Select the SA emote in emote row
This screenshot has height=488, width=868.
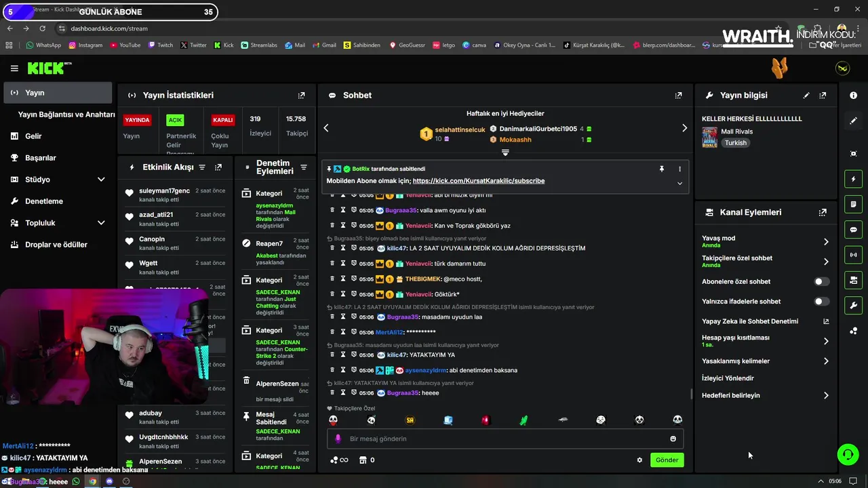(410, 420)
